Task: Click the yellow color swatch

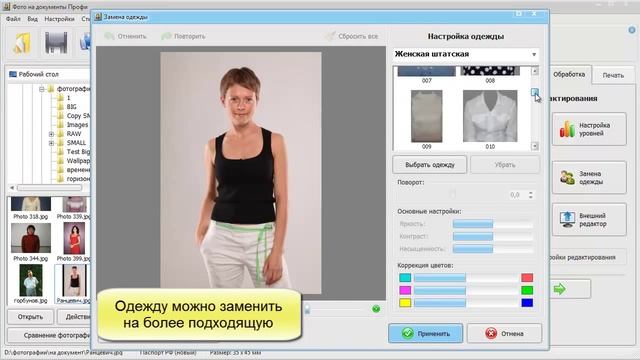Action: [x=405, y=302]
